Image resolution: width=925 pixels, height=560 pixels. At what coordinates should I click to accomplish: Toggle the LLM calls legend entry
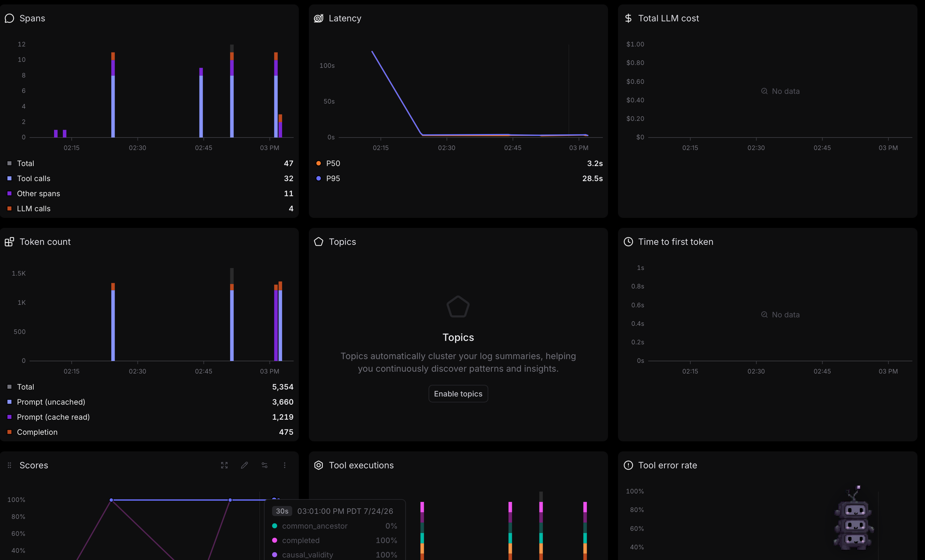(150, 208)
